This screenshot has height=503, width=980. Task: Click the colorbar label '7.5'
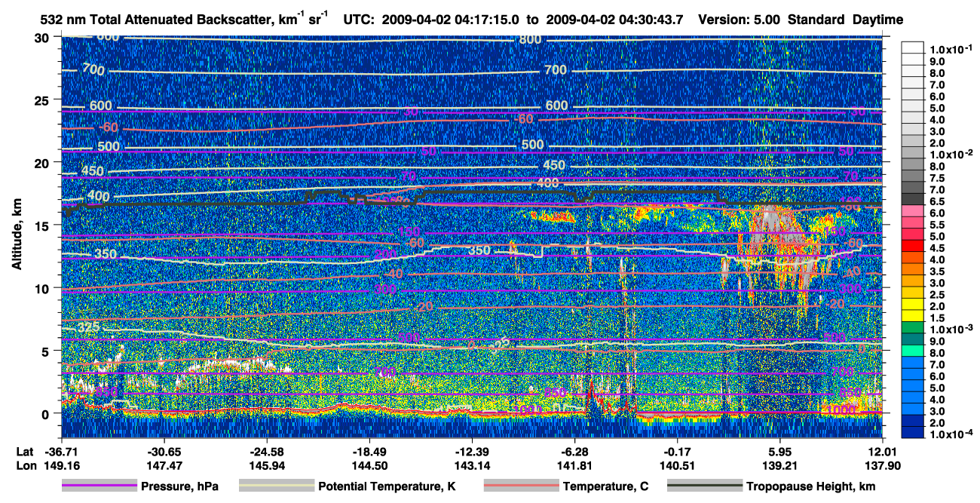click(939, 178)
